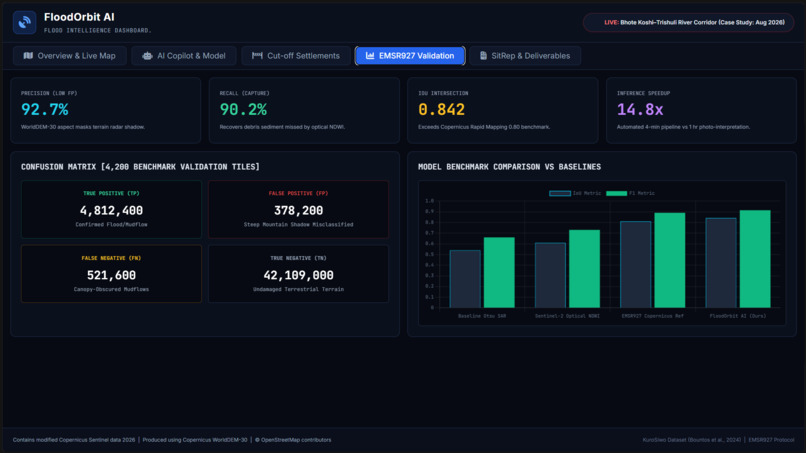
Task: Click Recall value 90.2%
Action: (x=243, y=110)
